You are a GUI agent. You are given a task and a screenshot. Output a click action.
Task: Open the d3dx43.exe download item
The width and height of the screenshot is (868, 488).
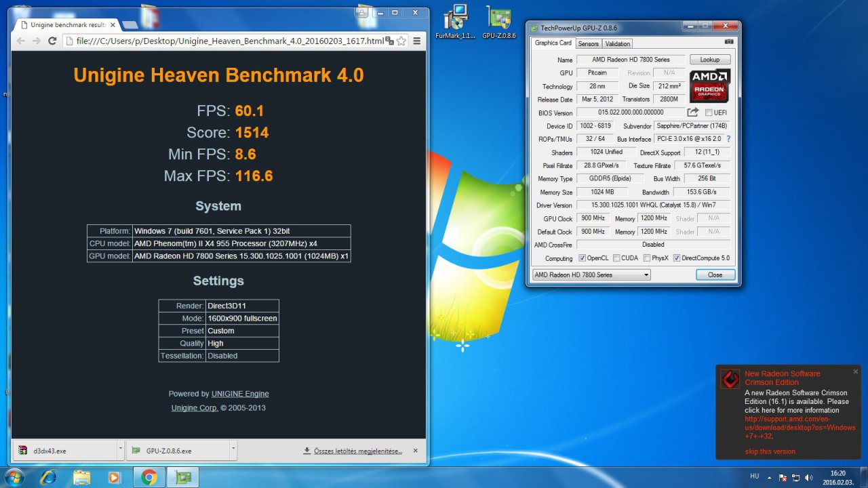click(65, 450)
